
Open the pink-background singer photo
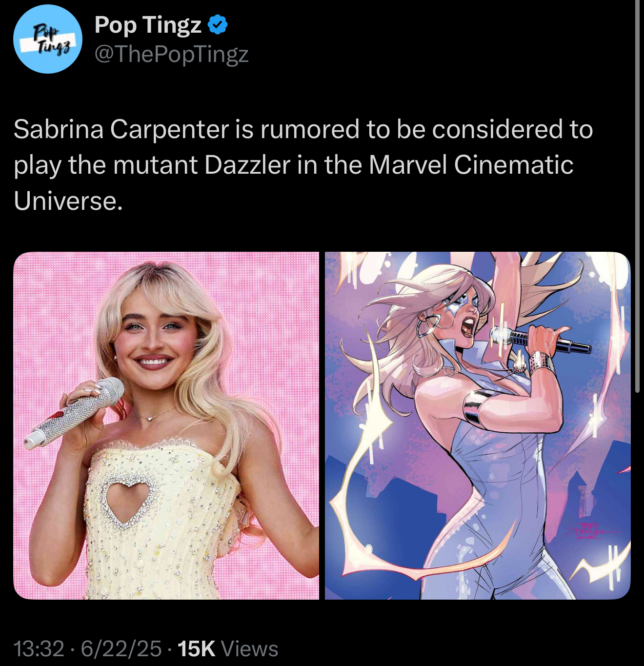[166, 425]
